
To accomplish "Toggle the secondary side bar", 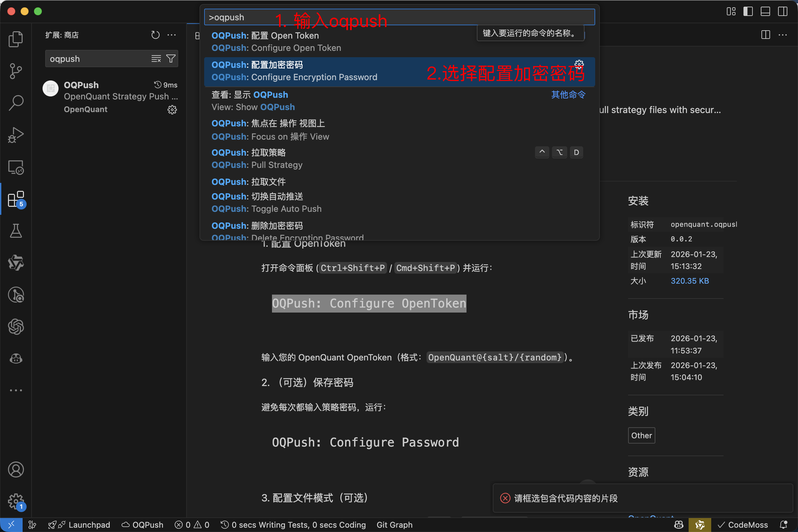I will (782, 11).
